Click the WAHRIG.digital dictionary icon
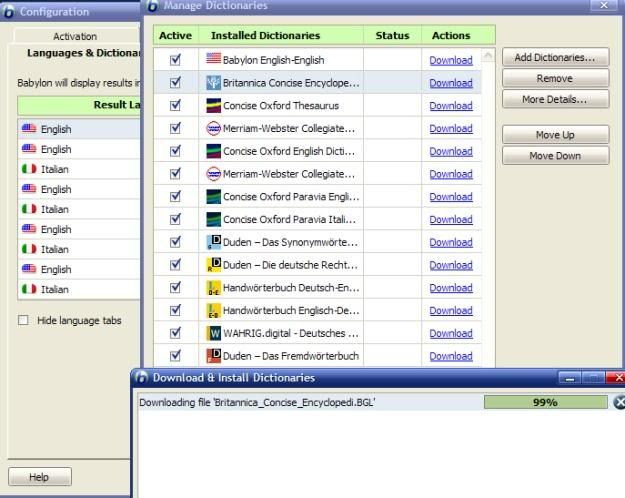 point(214,333)
